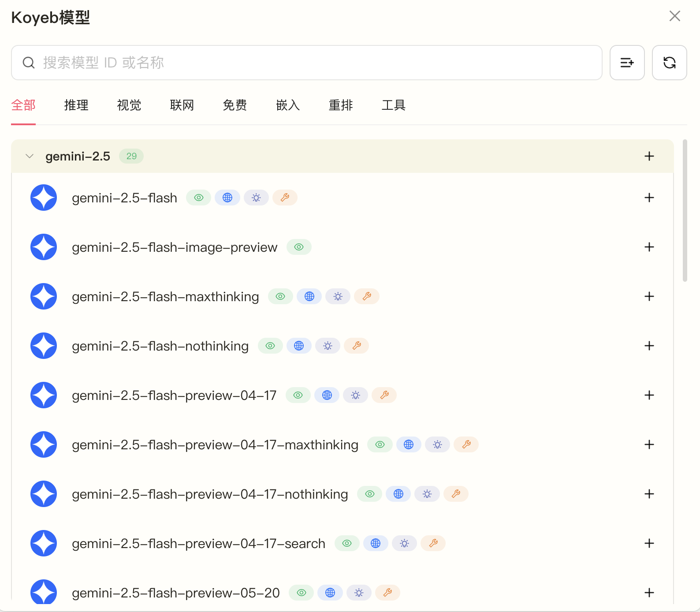Open the 视觉 filter tab
This screenshot has height=612, width=700.
coord(129,105)
